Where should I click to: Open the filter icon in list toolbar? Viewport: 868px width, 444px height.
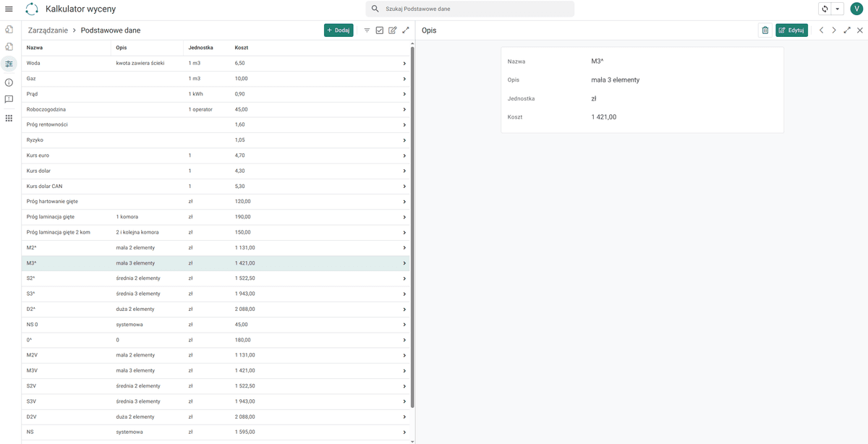(367, 30)
